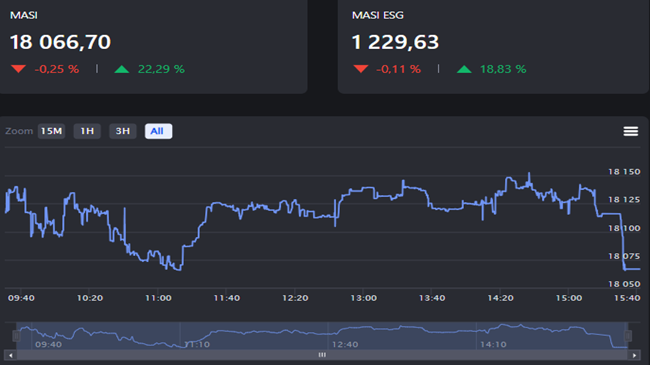Click the green up arrow beside 22,29 %
Viewport: 650px width, 365px height.
pos(122,69)
